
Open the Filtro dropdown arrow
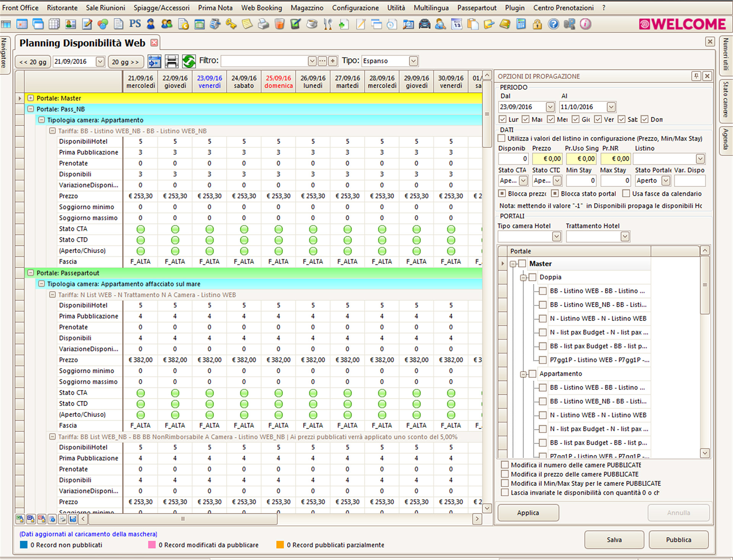coord(312,61)
